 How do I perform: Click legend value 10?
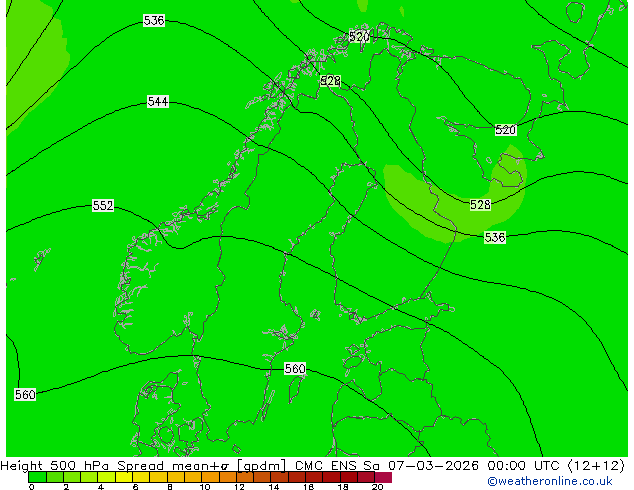205,487
